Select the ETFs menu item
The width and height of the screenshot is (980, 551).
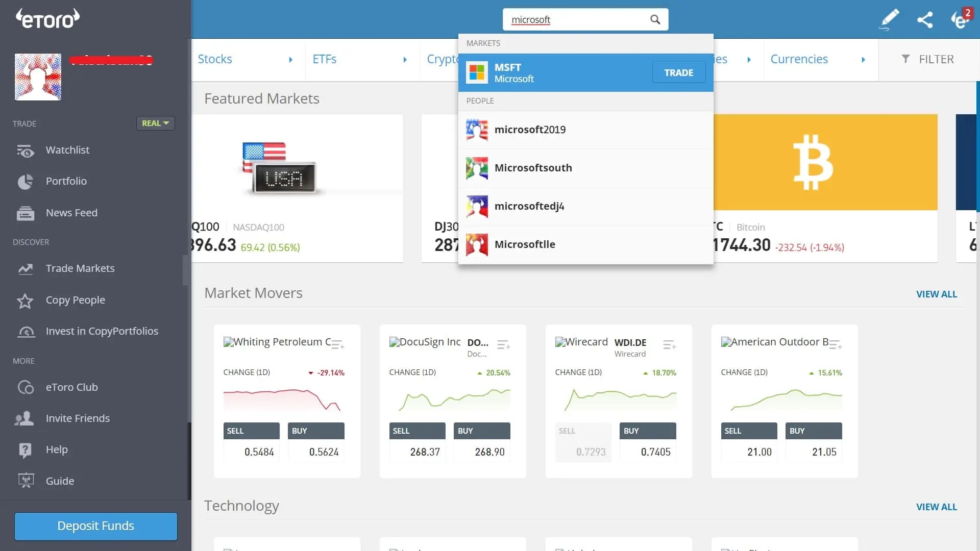pyautogui.click(x=325, y=59)
